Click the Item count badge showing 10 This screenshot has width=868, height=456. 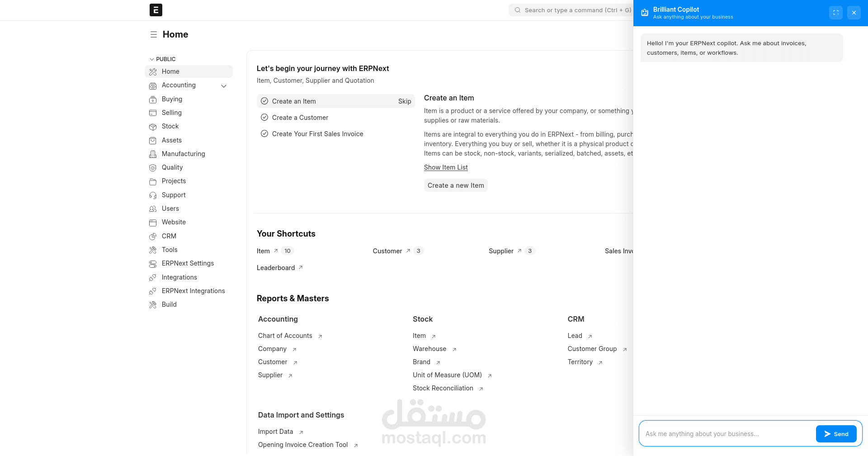288,251
